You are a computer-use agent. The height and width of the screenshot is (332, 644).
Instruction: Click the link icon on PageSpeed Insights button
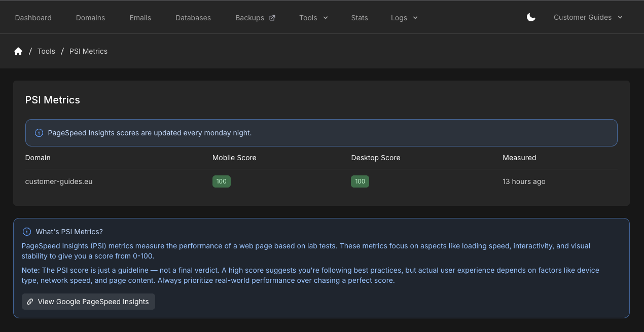coord(30,302)
